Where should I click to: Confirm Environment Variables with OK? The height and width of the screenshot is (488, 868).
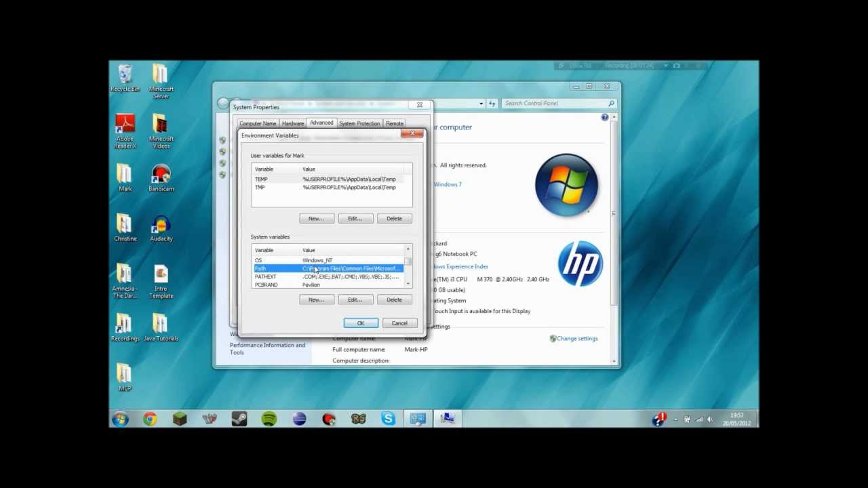[x=361, y=323]
